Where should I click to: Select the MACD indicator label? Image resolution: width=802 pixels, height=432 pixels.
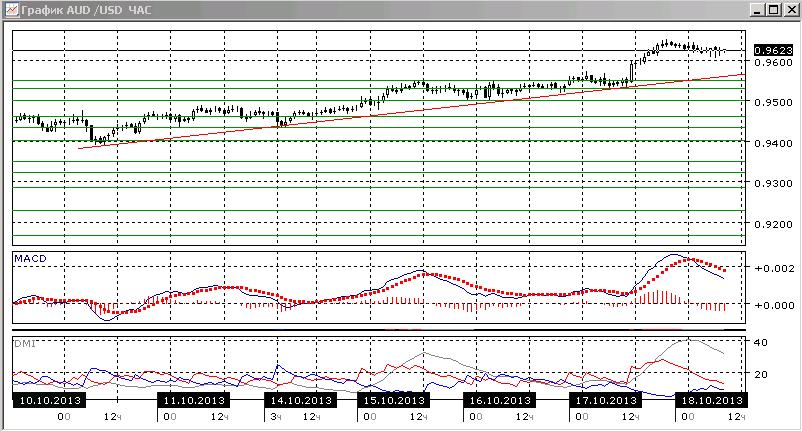(x=30, y=259)
